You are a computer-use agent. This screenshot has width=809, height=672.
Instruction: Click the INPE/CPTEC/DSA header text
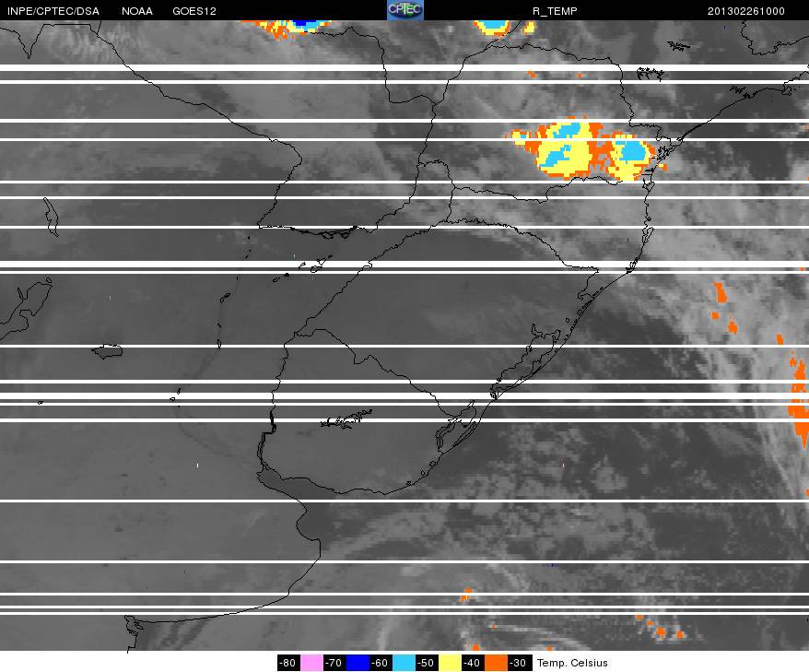pyautogui.click(x=53, y=11)
